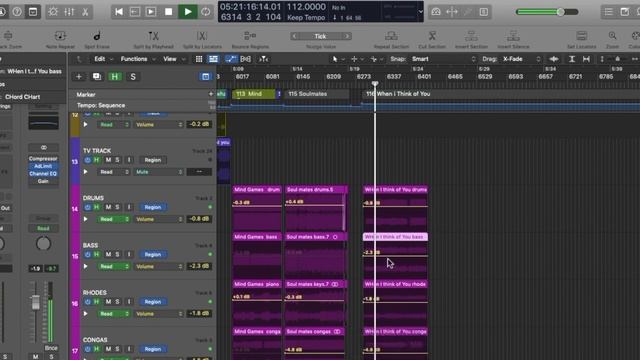Screen dimensions: 640x360
Task: Click the Duplicate Track button
Action: (x=97, y=77)
